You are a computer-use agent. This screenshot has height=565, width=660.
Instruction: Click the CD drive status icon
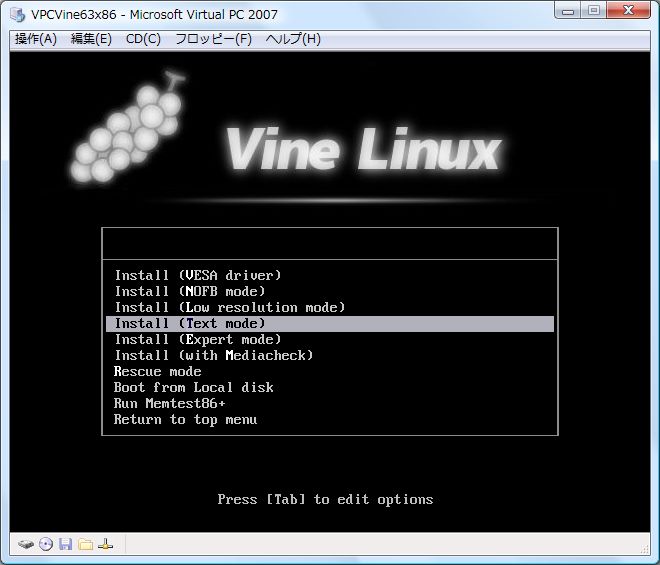coord(46,544)
